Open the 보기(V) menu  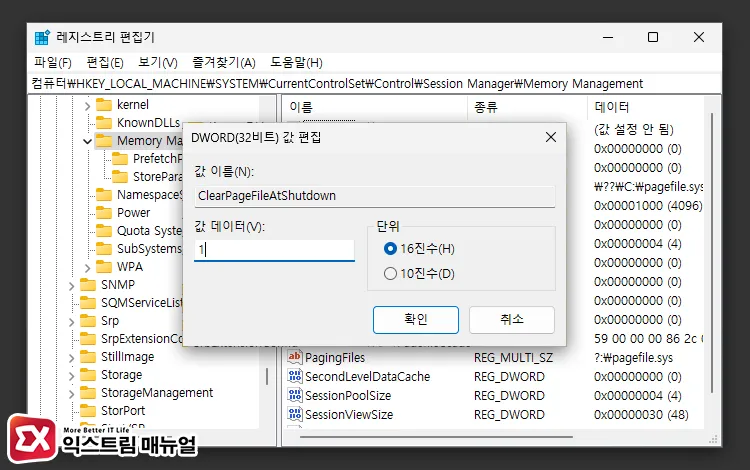click(x=157, y=62)
